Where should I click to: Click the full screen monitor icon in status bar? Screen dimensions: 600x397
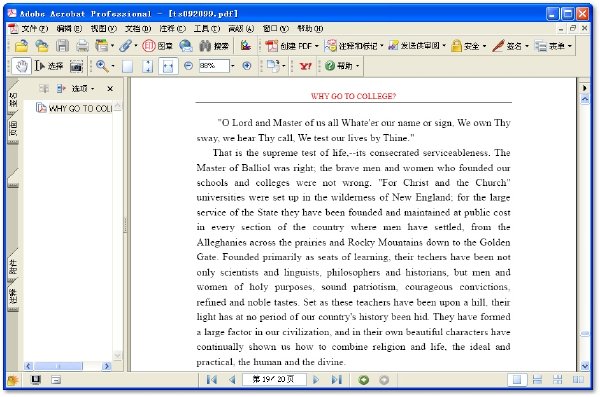pos(36,380)
